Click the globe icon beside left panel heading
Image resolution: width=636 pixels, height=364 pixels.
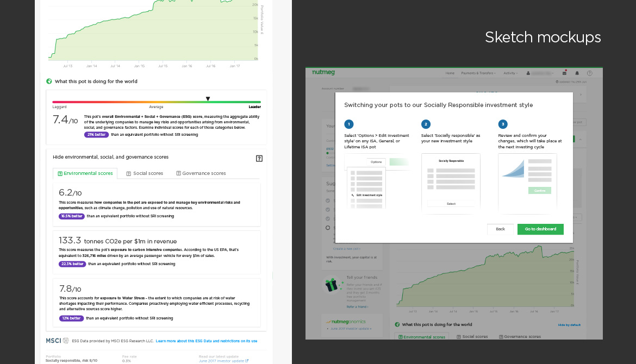[x=49, y=81]
